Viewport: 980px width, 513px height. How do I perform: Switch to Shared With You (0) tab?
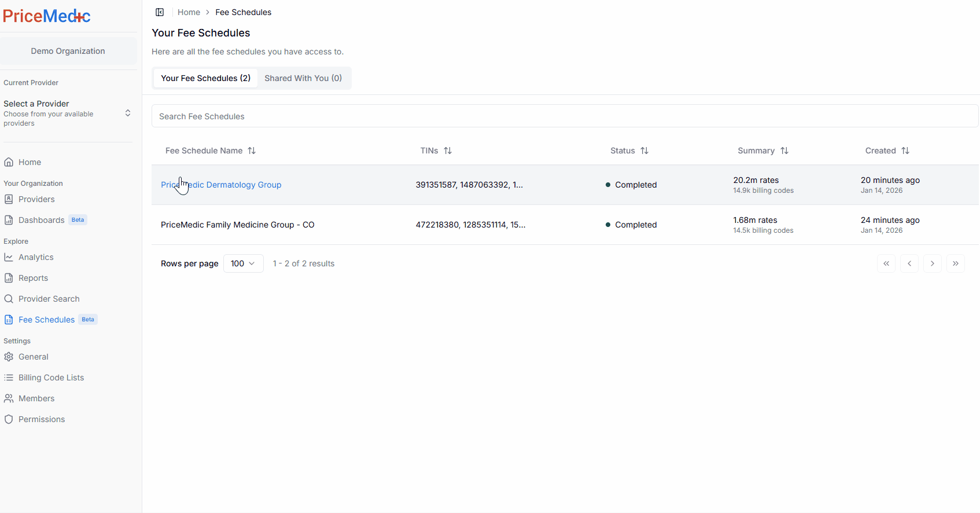(x=303, y=78)
